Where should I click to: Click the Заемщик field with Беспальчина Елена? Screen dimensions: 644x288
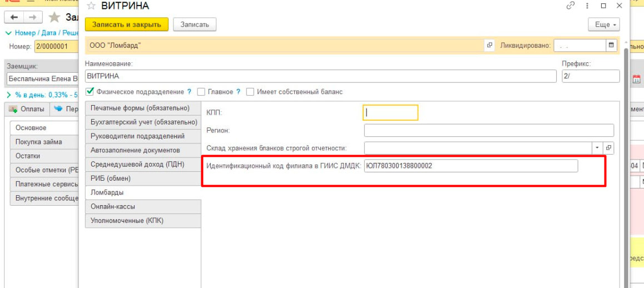42,78
